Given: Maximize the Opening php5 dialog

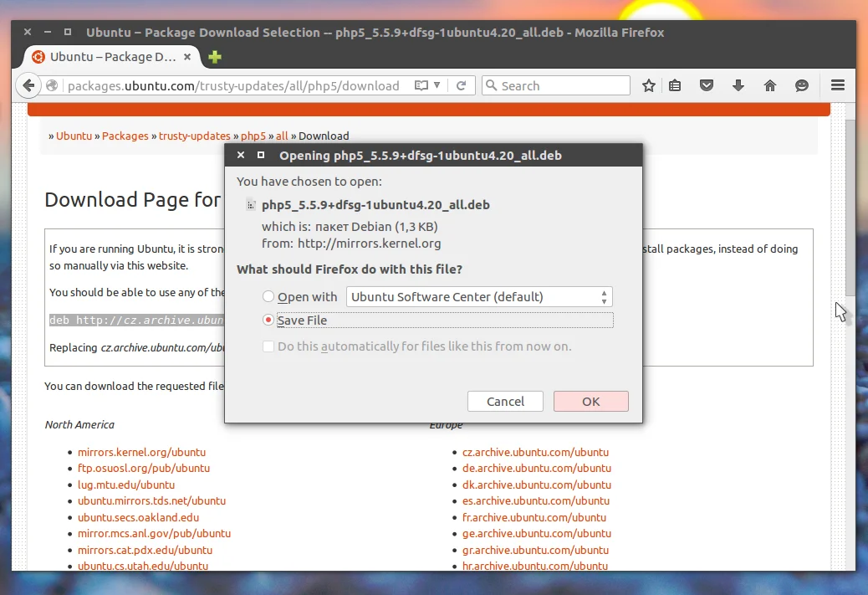Looking at the screenshot, I should point(261,155).
